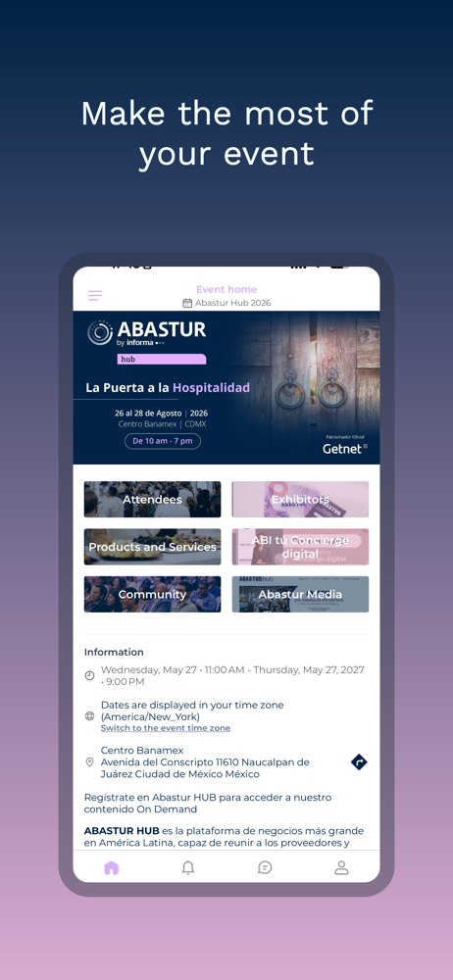Tap the clock icon next to event dates
453x980 pixels.
pyautogui.click(x=89, y=675)
